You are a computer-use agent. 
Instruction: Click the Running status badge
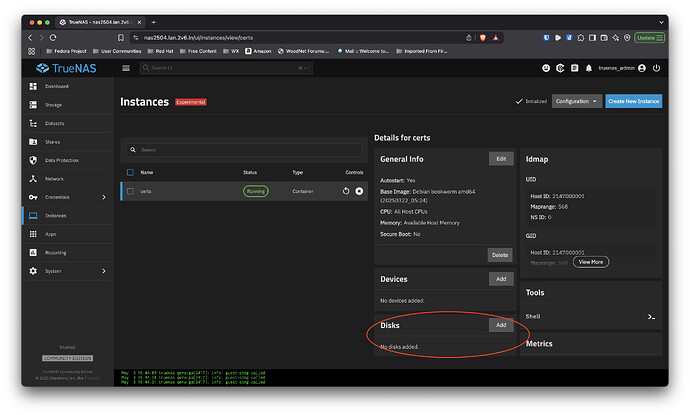(256, 191)
